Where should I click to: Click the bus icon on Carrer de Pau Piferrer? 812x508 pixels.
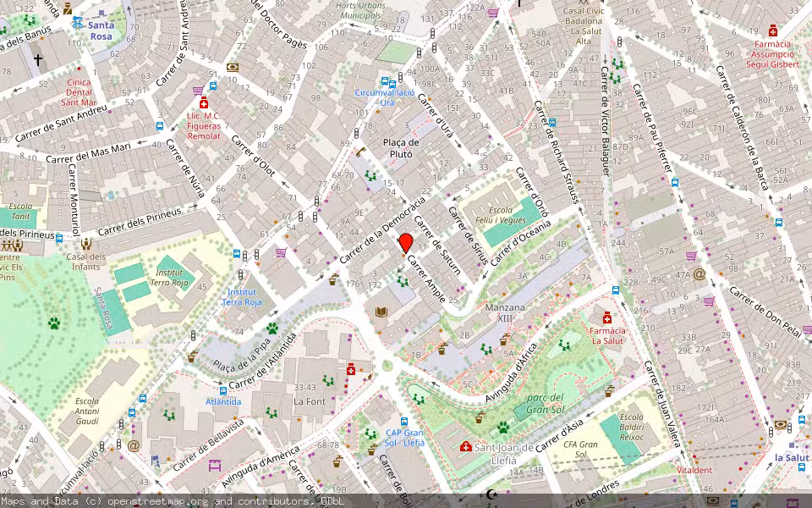coord(675,182)
